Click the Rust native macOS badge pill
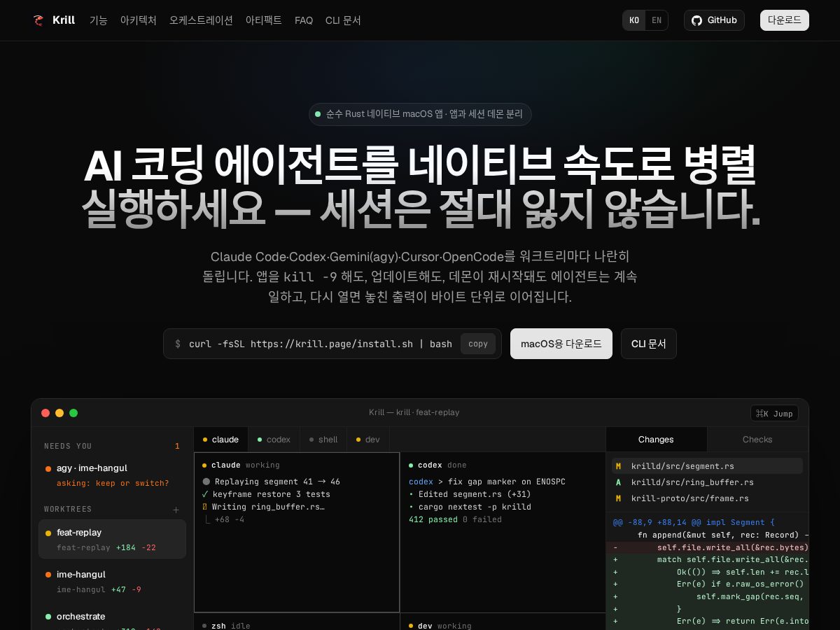Image resolution: width=840 pixels, height=630 pixels. (420, 114)
